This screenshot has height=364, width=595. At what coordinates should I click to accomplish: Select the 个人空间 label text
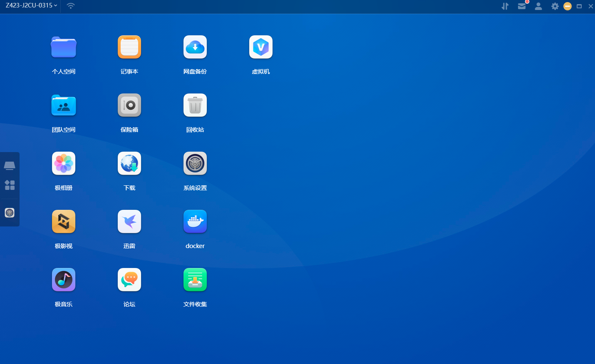[64, 71]
